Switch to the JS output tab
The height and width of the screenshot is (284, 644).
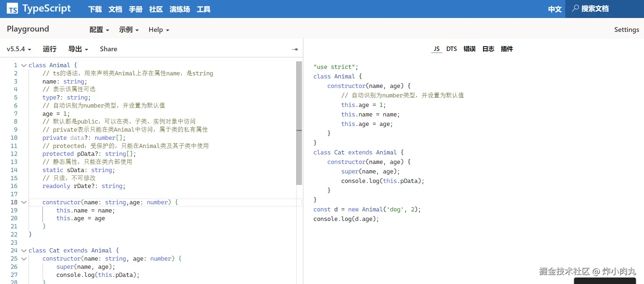coord(436,49)
